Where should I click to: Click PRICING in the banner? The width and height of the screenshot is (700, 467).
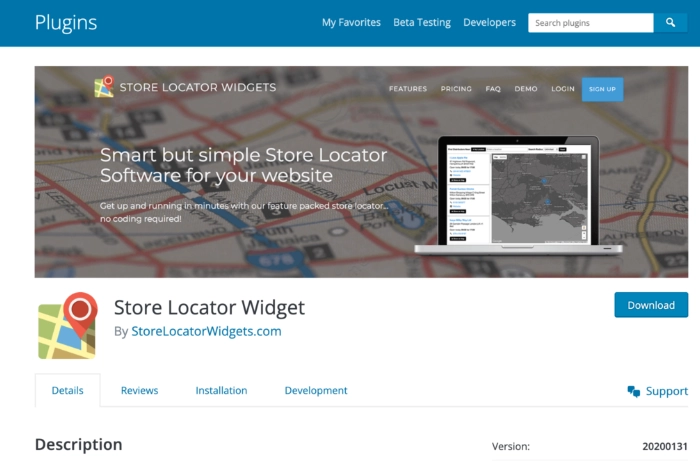coord(456,89)
